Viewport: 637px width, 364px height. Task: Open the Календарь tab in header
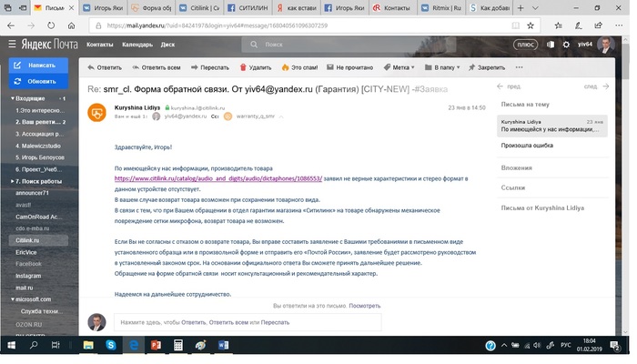pyautogui.click(x=136, y=44)
